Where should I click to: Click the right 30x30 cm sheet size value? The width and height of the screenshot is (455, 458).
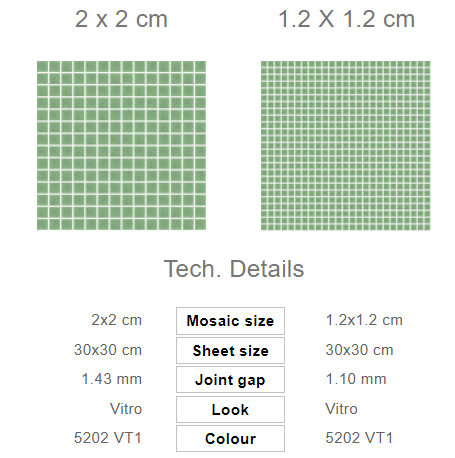pos(360,350)
